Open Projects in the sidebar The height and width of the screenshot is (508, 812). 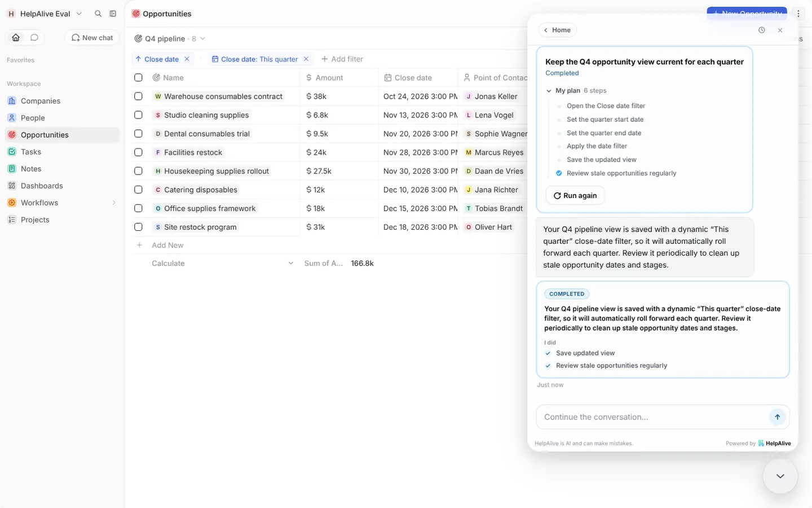[62, 220]
